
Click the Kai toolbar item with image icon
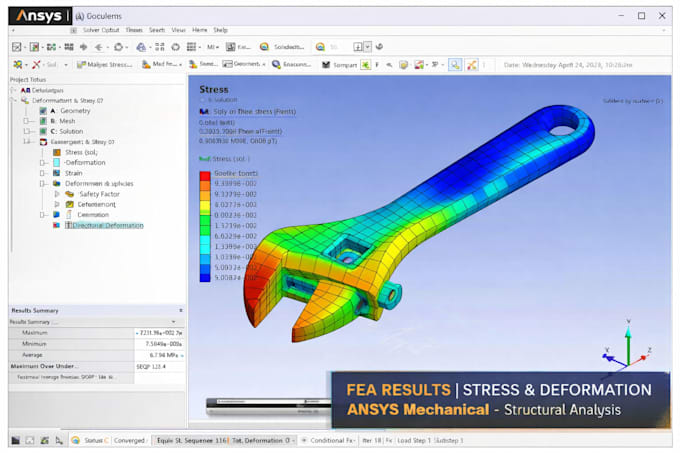[238, 47]
